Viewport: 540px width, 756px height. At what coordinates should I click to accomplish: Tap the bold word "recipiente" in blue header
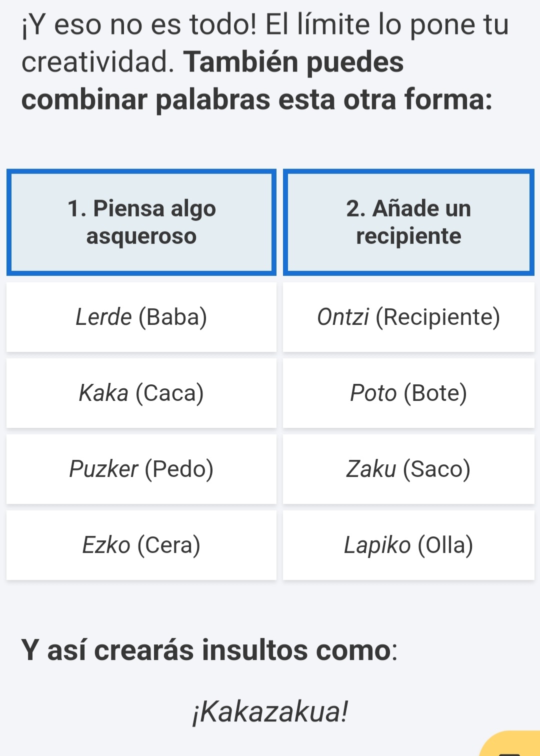[408, 236]
